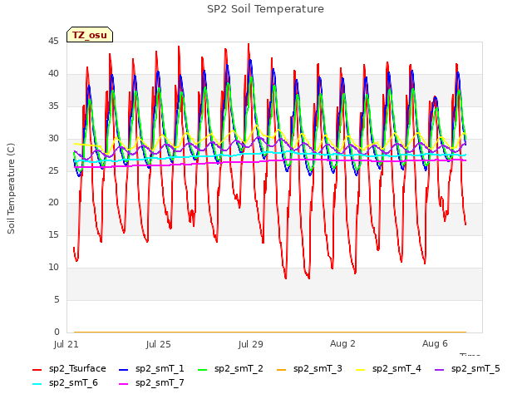The width and height of the screenshot is (532, 399).
Task: Click the 0 y-axis tick label
Action: [57, 332]
